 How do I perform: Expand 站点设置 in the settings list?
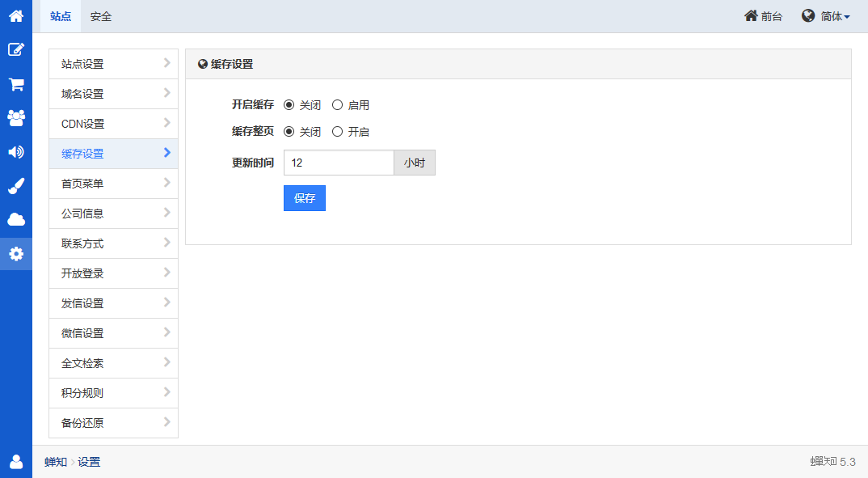point(113,64)
